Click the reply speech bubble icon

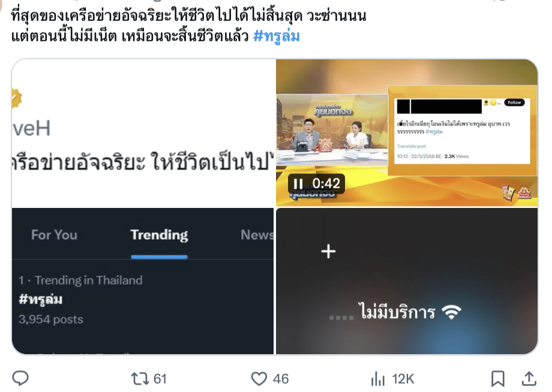(x=20, y=378)
